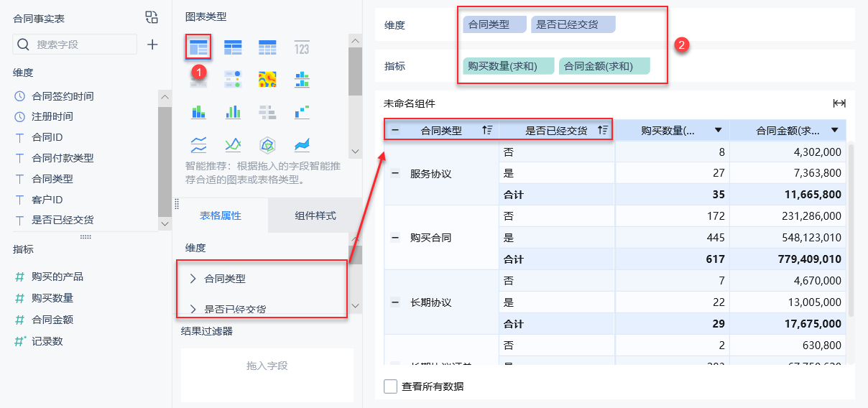Open the 购买数量(求和) indicator pill menu
This screenshot has width=868, height=408.
click(x=509, y=66)
